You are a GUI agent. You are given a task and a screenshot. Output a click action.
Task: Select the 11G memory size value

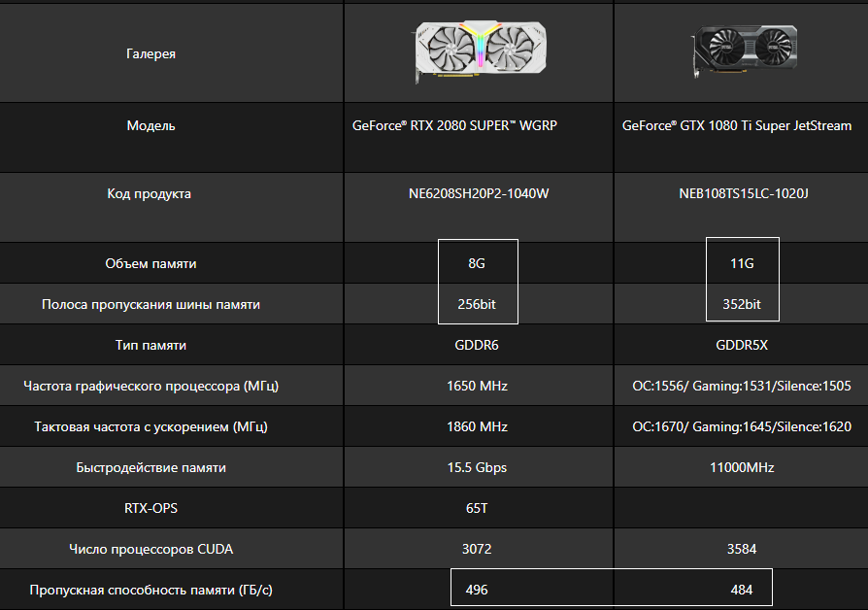742,263
